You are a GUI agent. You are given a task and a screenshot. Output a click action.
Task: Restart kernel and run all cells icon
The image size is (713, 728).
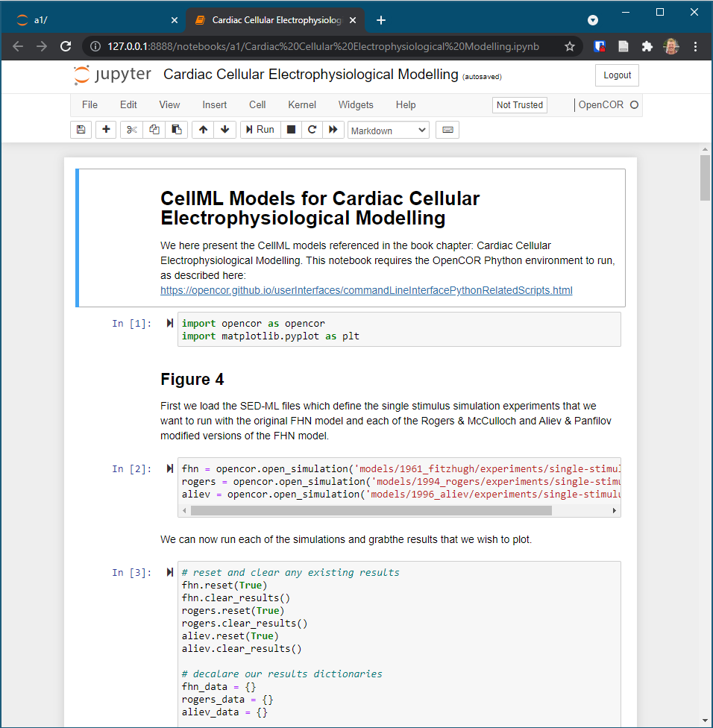[333, 130]
